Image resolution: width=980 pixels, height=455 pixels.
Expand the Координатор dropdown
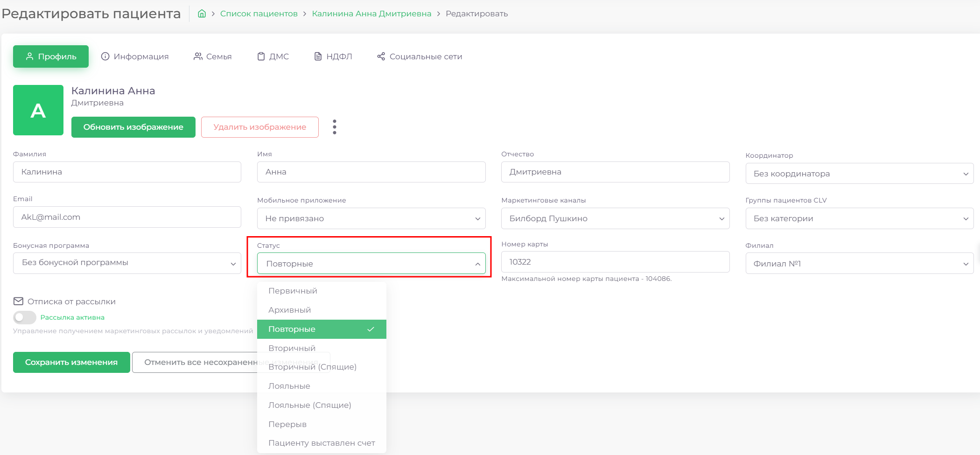[x=860, y=174]
